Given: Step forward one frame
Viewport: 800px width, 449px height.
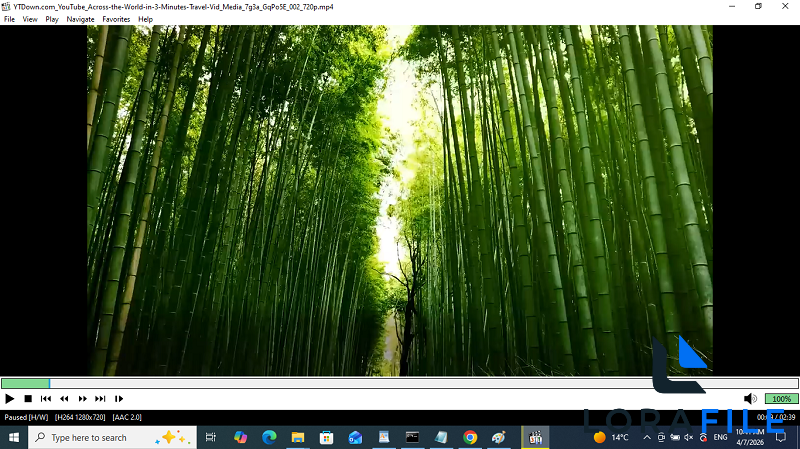Looking at the screenshot, I should (119, 398).
